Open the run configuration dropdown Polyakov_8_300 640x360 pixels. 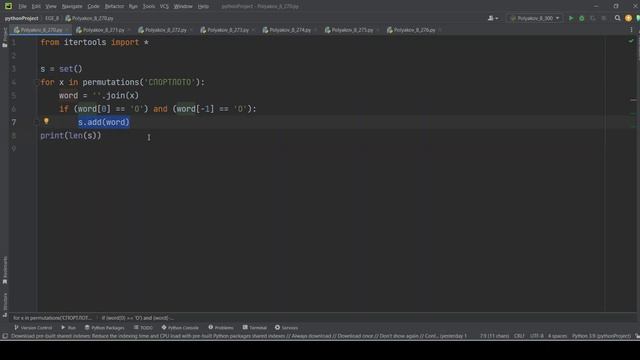(x=535, y=18)
